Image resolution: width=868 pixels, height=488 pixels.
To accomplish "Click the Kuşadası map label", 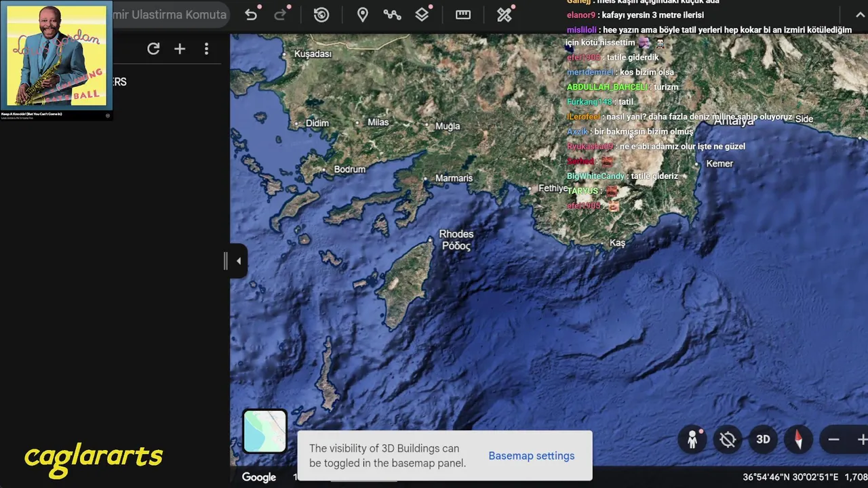I will 313,54.
